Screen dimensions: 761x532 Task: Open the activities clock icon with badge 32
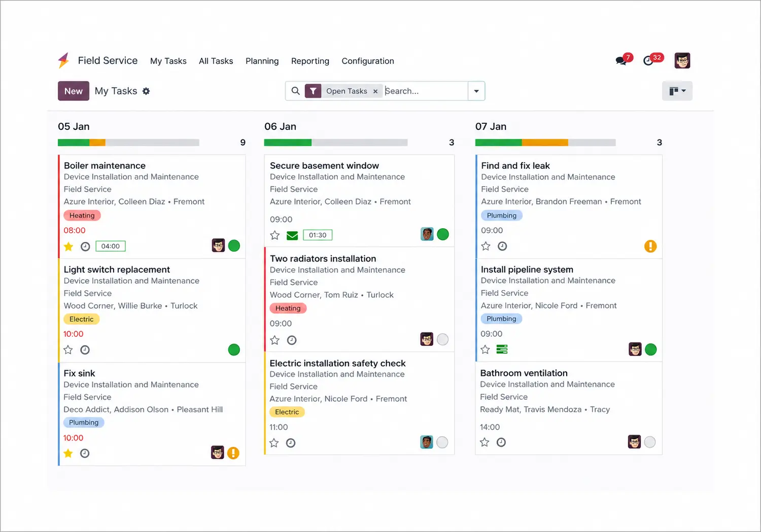pos(648,61)
